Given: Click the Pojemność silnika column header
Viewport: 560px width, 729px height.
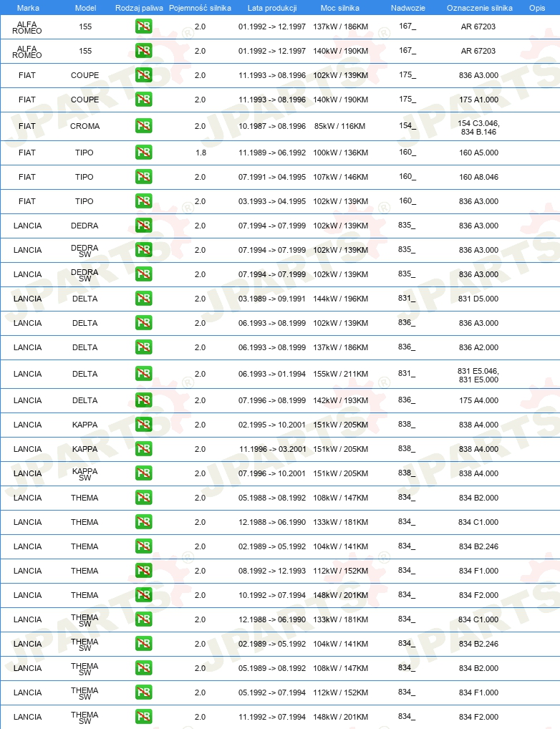Looking at the screenshot, I should tap(200, 8).
